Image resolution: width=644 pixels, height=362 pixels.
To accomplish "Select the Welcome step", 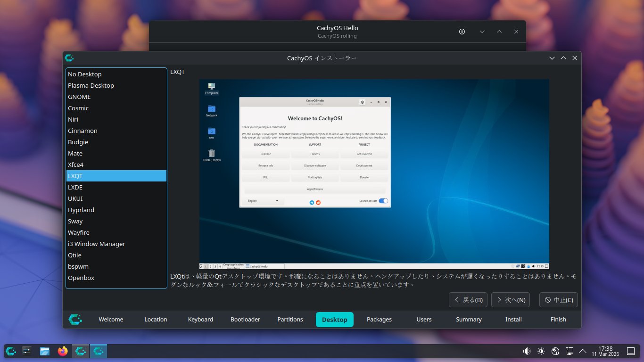I will pyautogui.click(x=111, y=320).
